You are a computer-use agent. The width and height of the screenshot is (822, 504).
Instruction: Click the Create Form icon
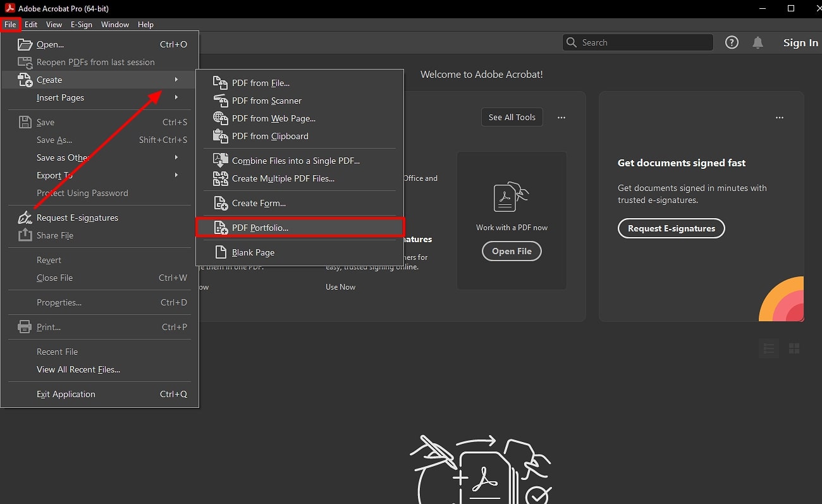coord(220,203)
